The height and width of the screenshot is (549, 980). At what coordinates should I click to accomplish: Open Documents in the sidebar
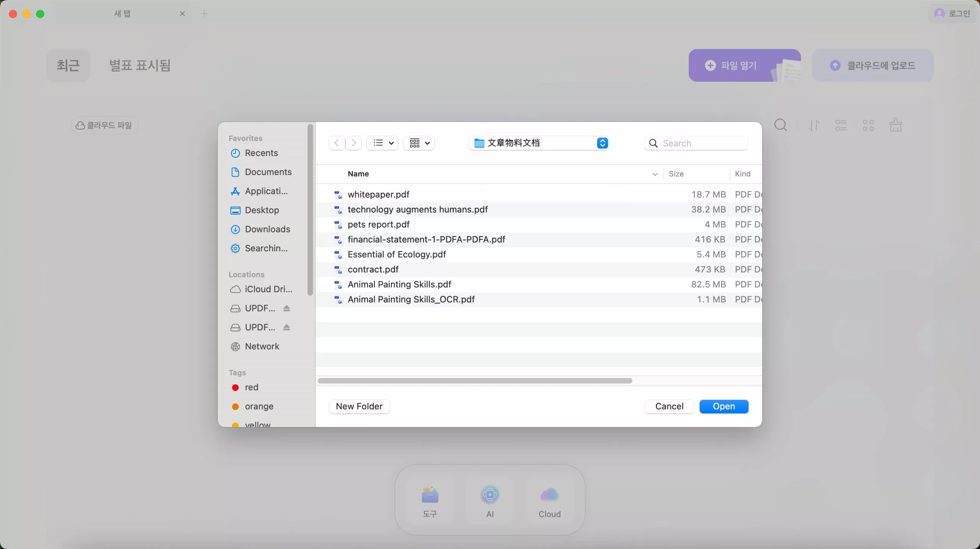point(261,172)
